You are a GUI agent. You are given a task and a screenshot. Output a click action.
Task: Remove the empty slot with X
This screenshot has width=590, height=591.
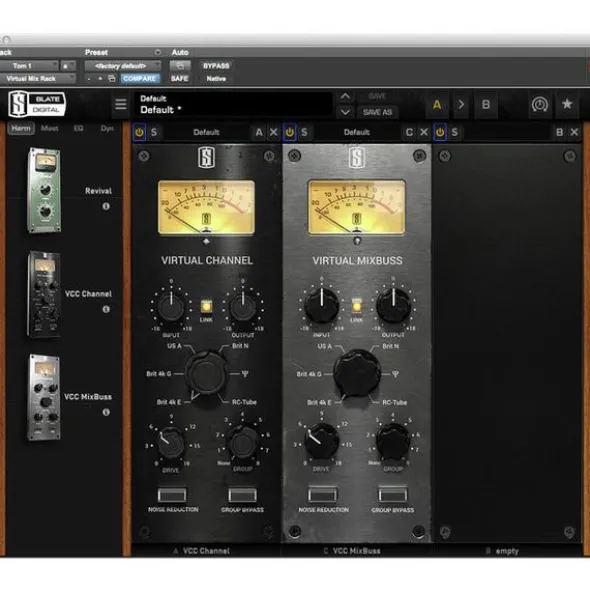(574, 132)
